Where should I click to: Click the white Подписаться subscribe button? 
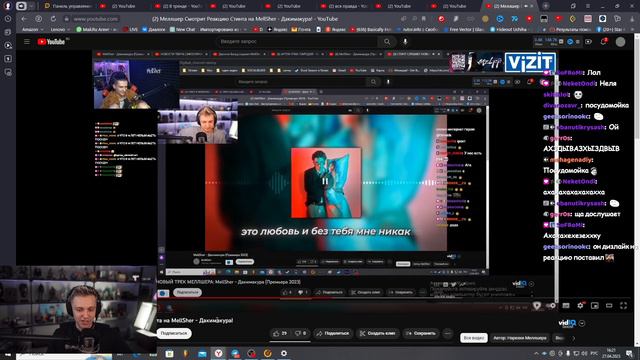pyautogui.click(x=174, y=333)
